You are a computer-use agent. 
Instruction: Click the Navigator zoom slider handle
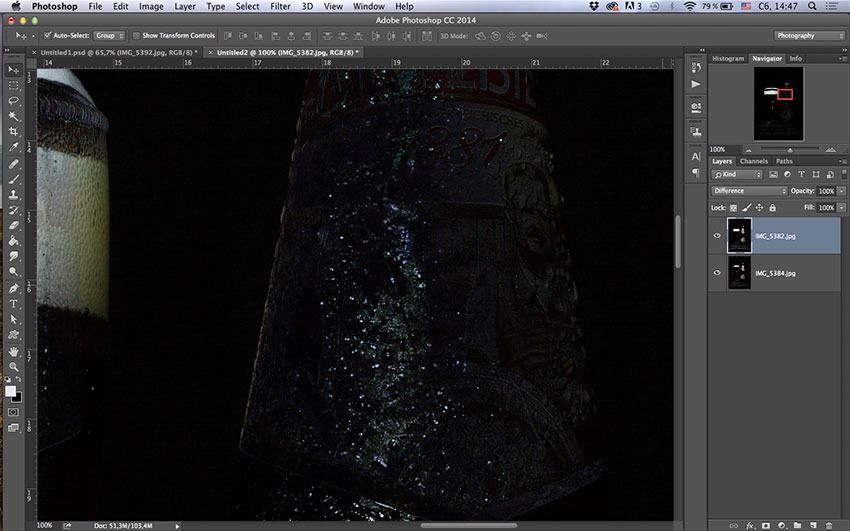tap(789, 150)
